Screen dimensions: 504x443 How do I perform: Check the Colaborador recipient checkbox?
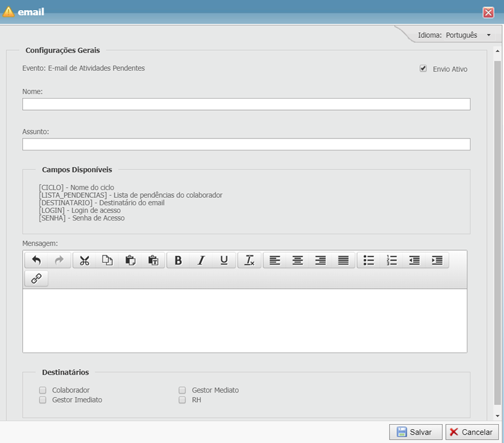[43, 390]
